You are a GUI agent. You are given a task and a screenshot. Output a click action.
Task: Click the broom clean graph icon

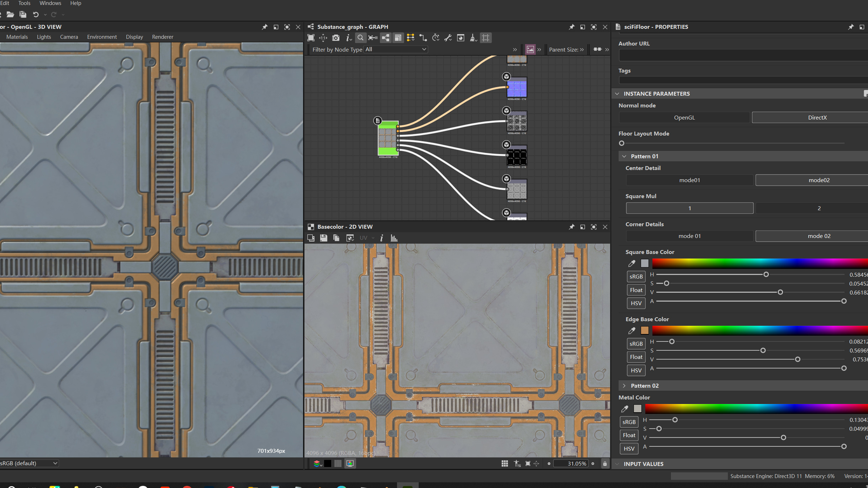[473, 38]
